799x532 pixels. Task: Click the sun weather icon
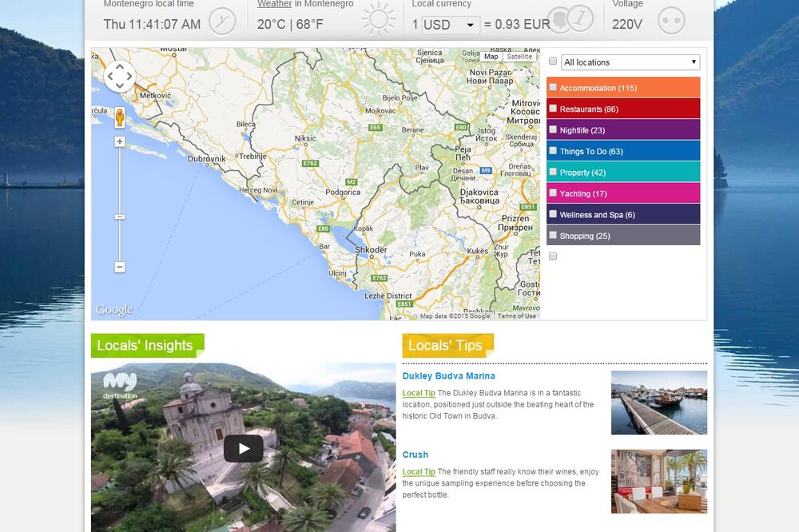pos(379,18)
